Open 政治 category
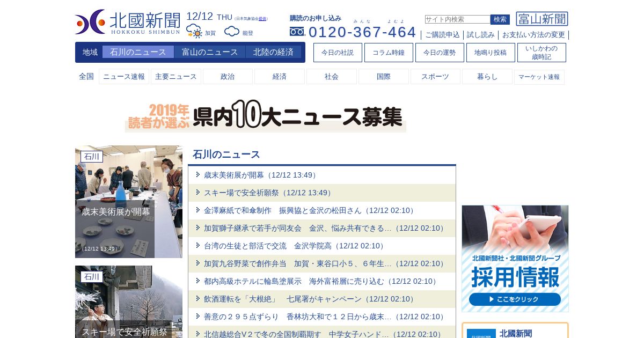 point(228,77)
